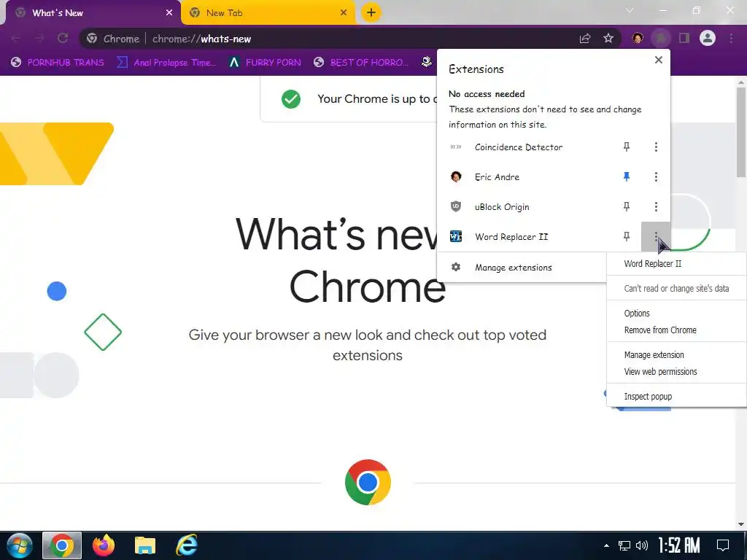Viewport: 747px width, 560px height.
Task: Click the forward navigation arrow
Action: click(x=39, y=38)
